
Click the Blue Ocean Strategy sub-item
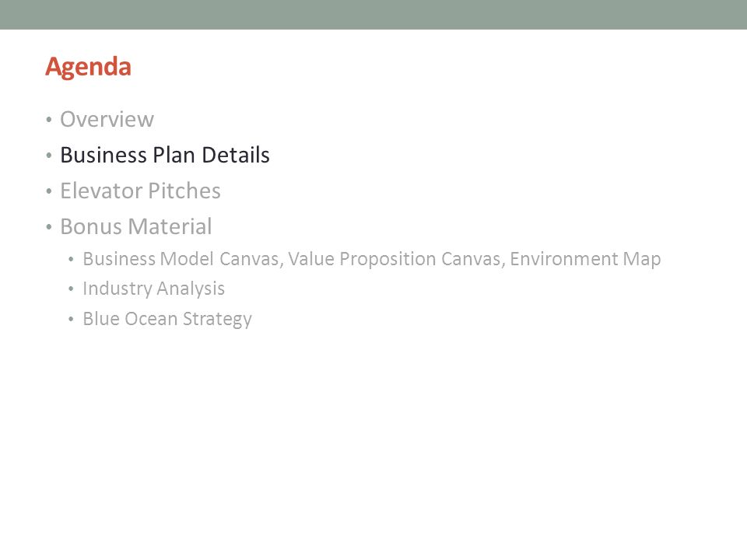[167, 319]
